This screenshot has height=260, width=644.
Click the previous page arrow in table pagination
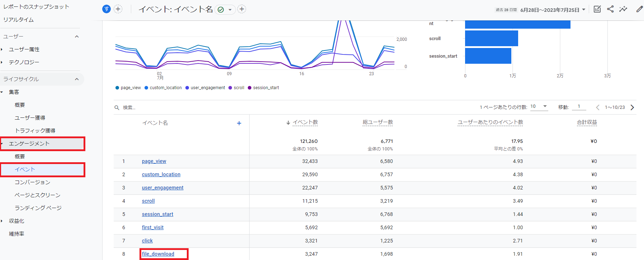pos(598,107)
